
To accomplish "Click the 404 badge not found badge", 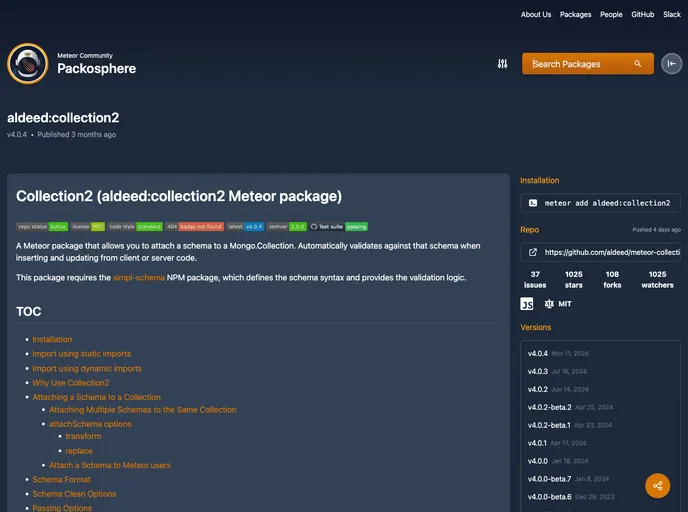I will point(195,226).
